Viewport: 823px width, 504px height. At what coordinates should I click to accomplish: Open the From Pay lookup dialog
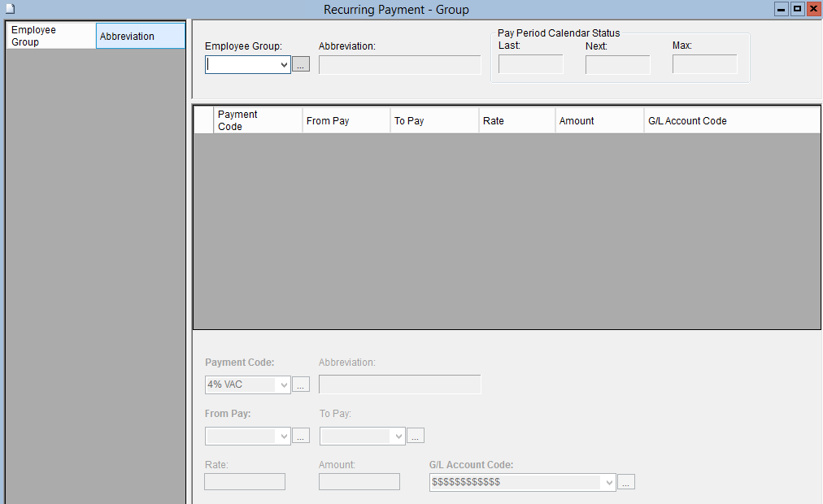301,436
